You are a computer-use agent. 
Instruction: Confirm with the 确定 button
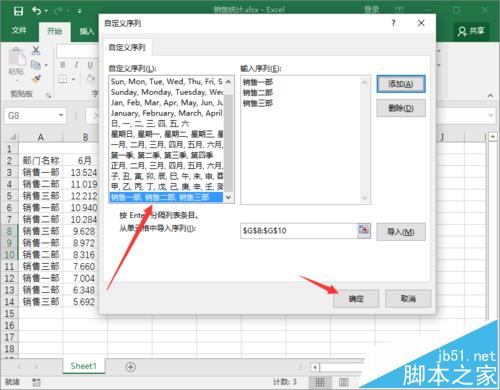[x=356, y=298]
